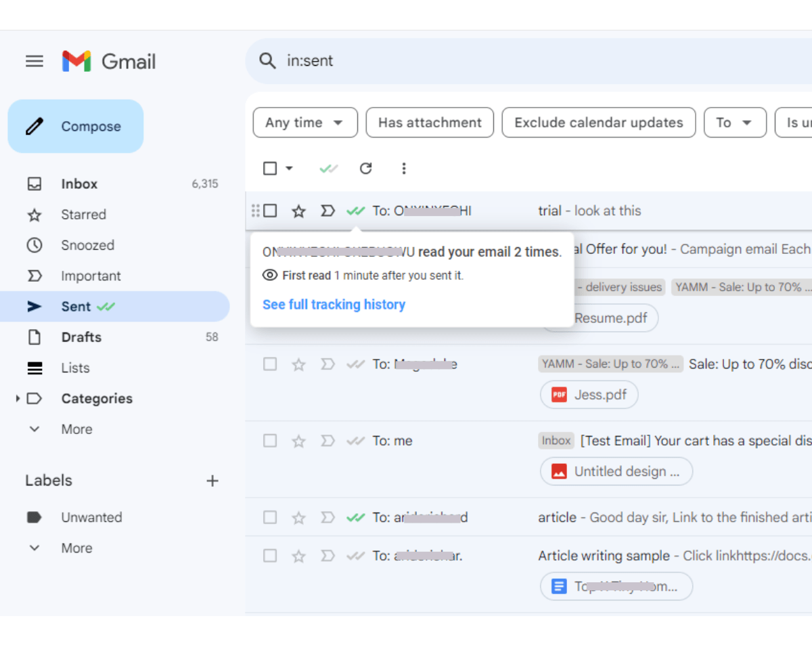Viewport: 812px width, 650px height.
Task: Open the Sent folder
Action: point(115,307)
